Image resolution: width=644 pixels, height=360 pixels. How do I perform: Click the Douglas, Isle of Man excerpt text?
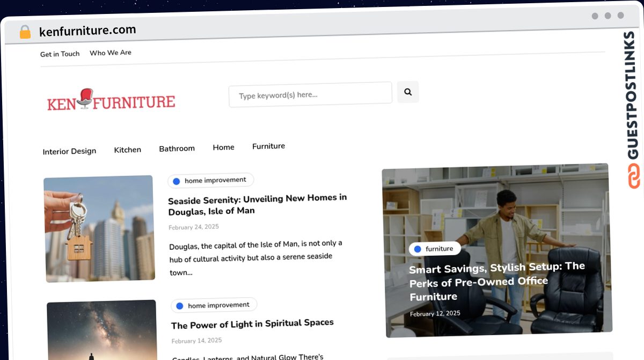[x=256, y=258]
